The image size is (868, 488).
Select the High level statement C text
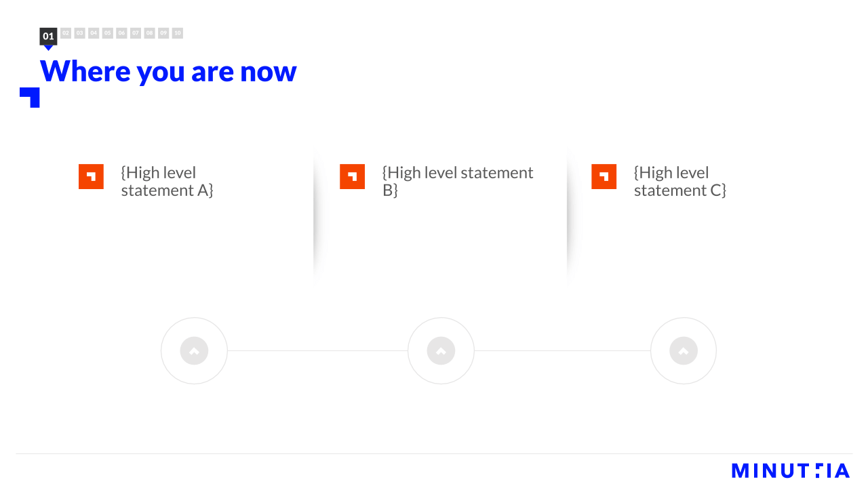(679, 182)
